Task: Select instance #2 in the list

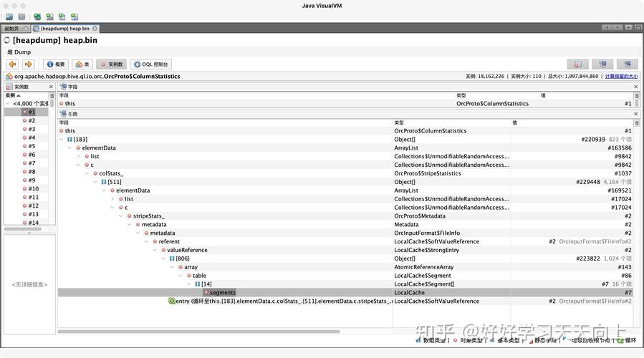Action: point(32,121)
